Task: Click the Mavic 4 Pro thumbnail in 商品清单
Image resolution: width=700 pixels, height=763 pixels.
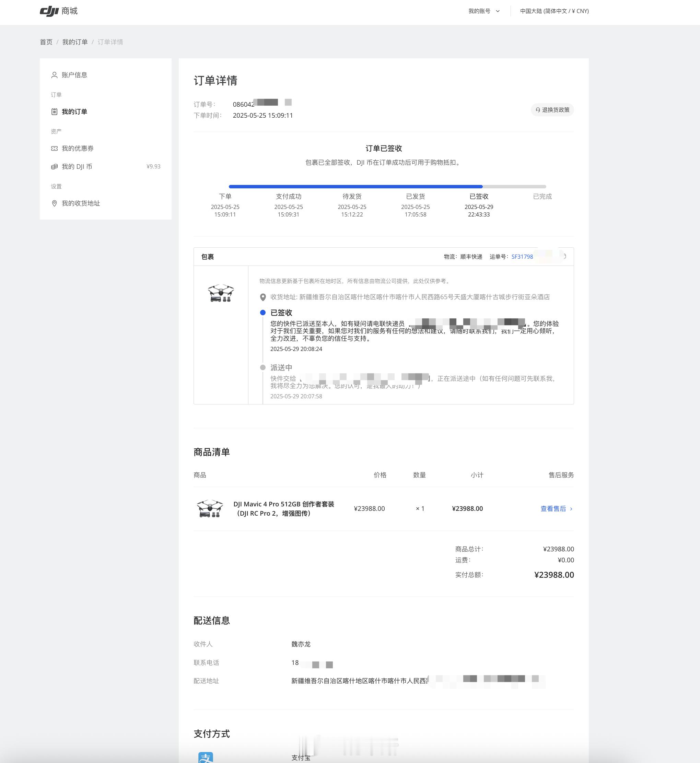Action: tap(210, 508)
